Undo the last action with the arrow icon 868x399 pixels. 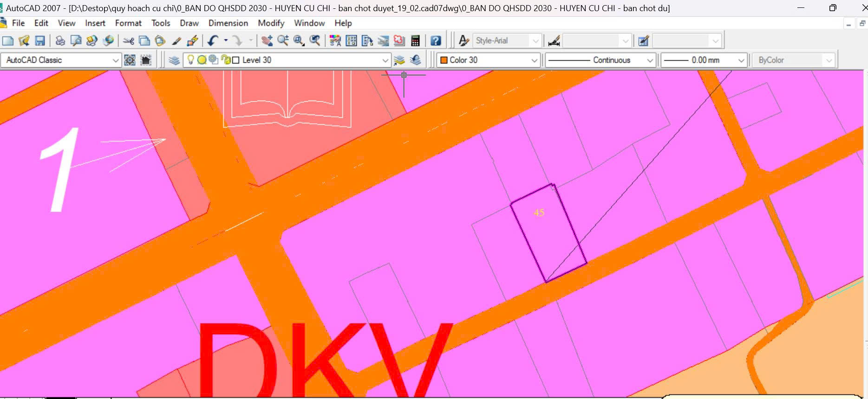(213, 41)
